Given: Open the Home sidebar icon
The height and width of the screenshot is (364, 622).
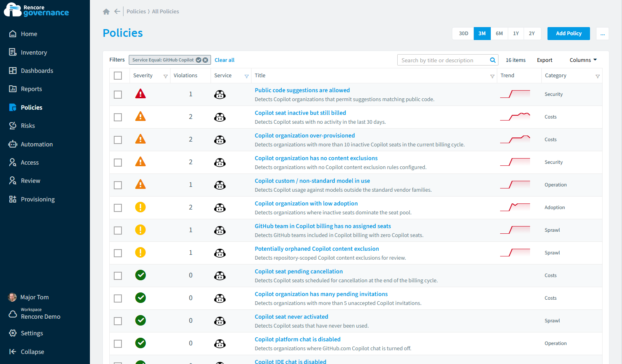Looking at the screenshot, I should tap(13, 34).
